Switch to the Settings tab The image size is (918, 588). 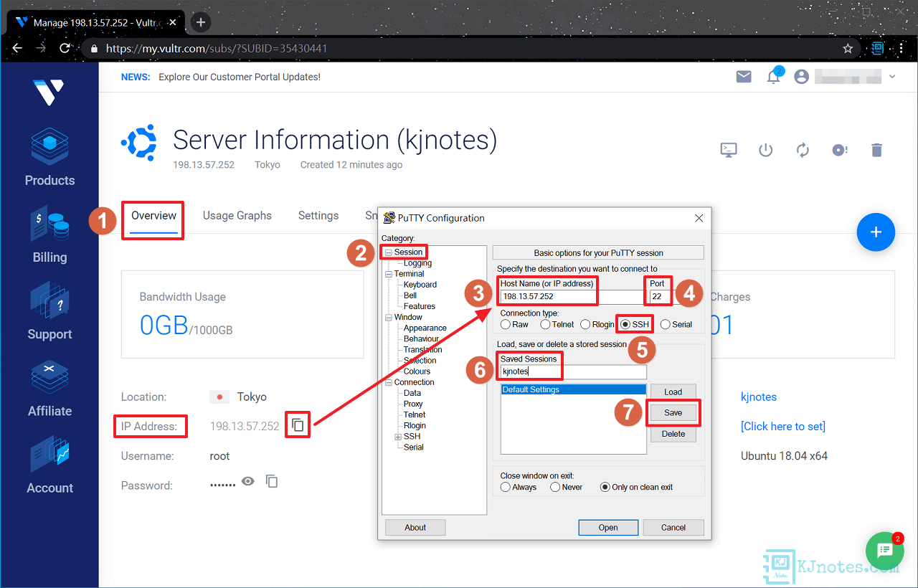(318, 215)
